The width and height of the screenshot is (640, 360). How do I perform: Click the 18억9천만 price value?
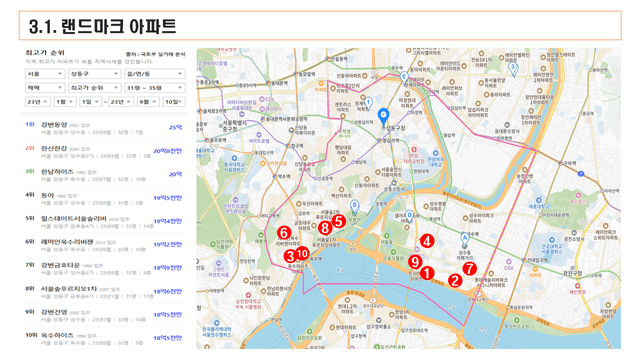point(167,268)
